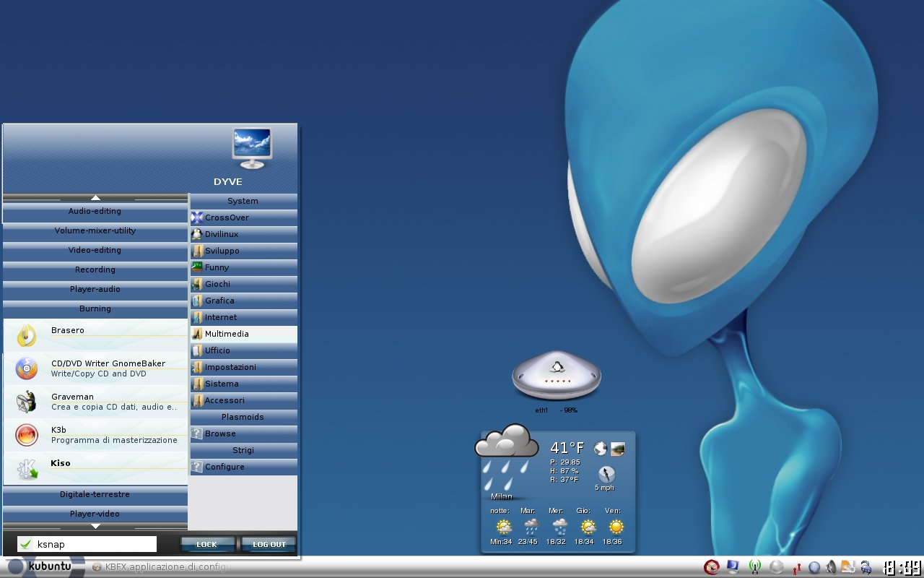This screenshot has width=924, height=578.
Task: Click the grey sphere tray icon
Action: pos(777,567)
